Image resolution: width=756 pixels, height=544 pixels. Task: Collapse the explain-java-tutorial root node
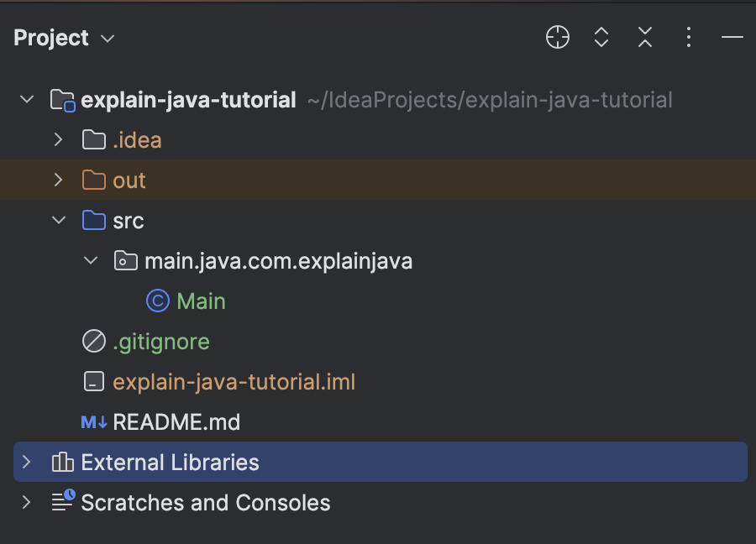tap(26, 100)
